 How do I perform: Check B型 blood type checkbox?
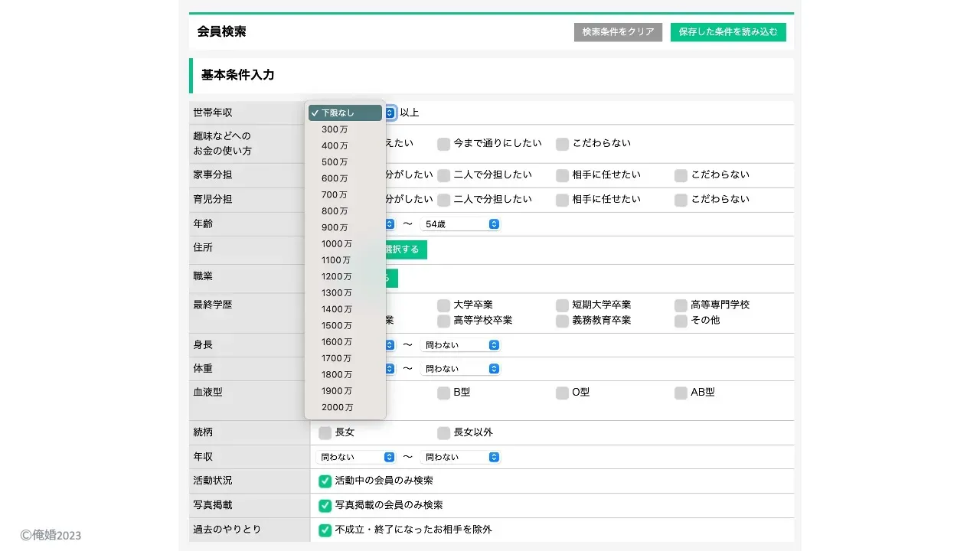pos(444,393)
